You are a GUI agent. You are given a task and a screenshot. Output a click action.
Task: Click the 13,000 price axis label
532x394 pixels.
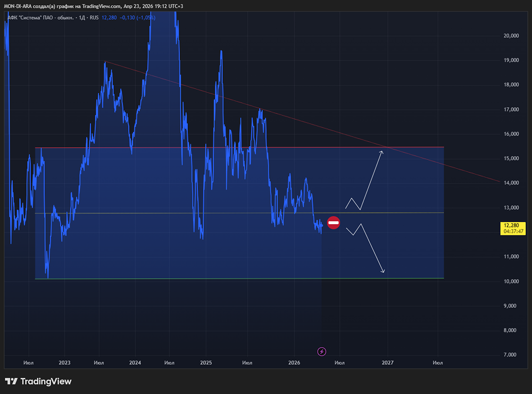tap(511, 208)
